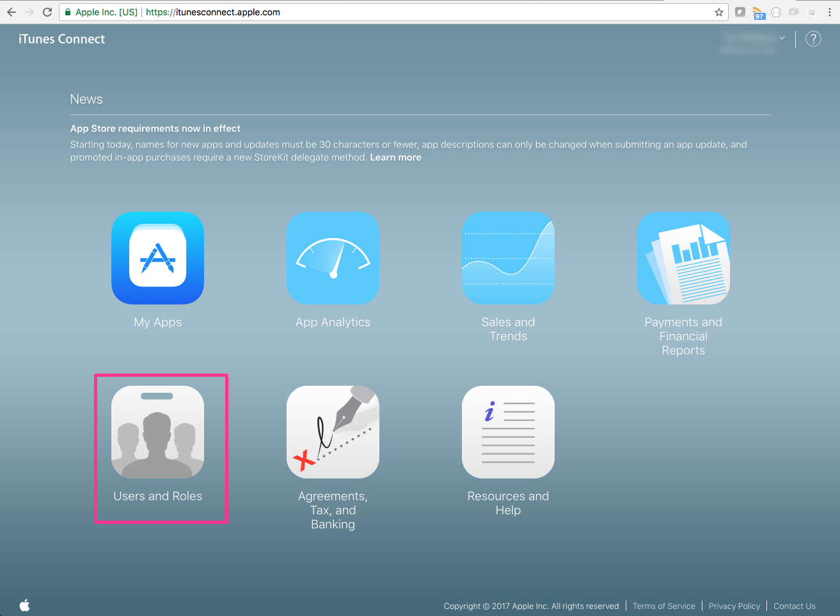
Task: Go back with the browser back arrow
Action: pos(12,12)
